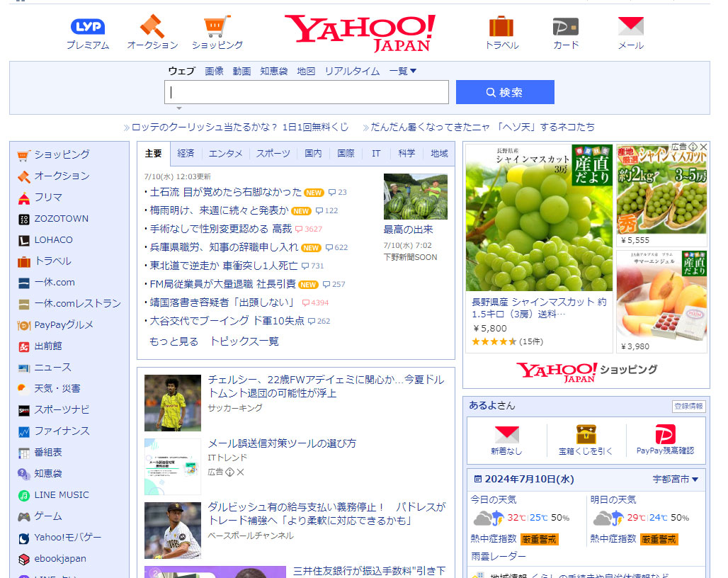Viewport: 728px width, 578px height.
Task: Switch to the IT news tab
Action: 376,153
